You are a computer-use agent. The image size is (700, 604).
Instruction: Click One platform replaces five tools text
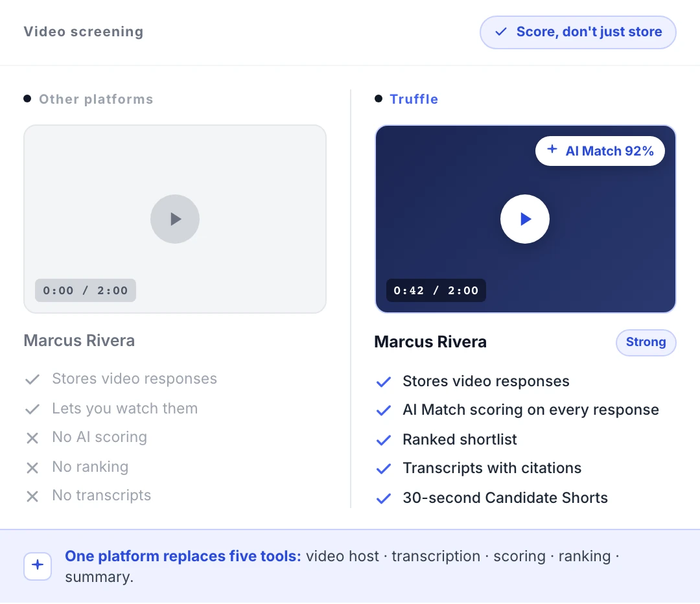183,556
